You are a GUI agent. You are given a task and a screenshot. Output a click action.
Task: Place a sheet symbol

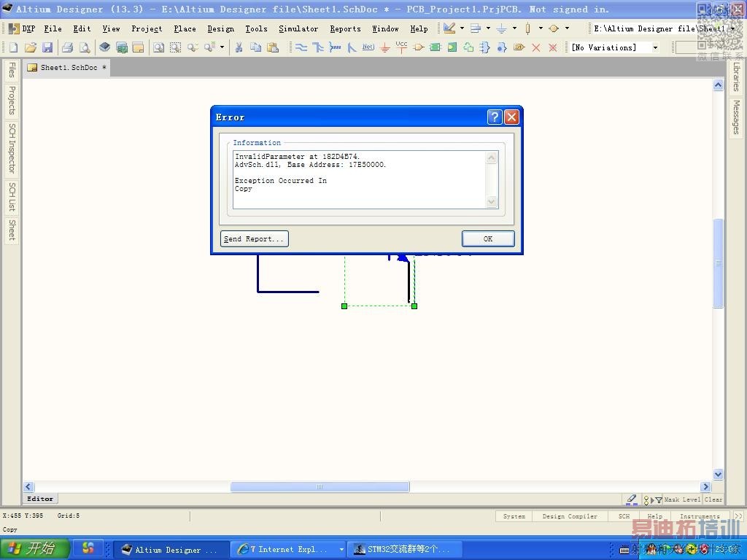[x=435, y=47]
